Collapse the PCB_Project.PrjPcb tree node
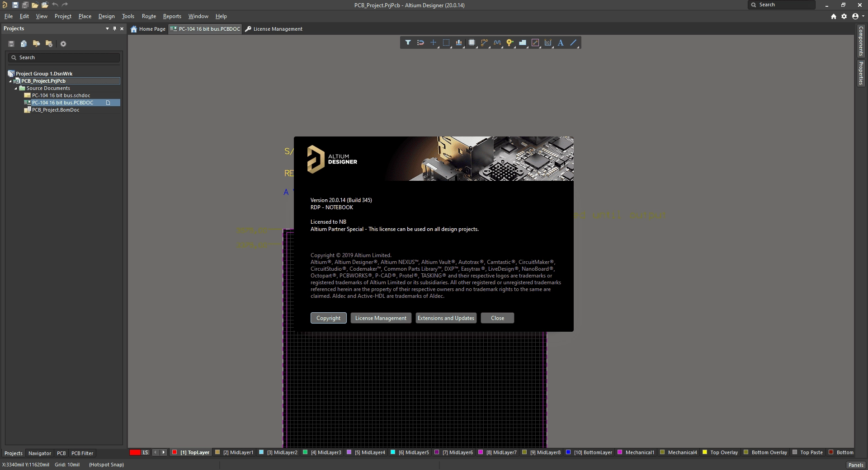Image resolution: width=868 pixels, height=470 pixels. (10, 81)
